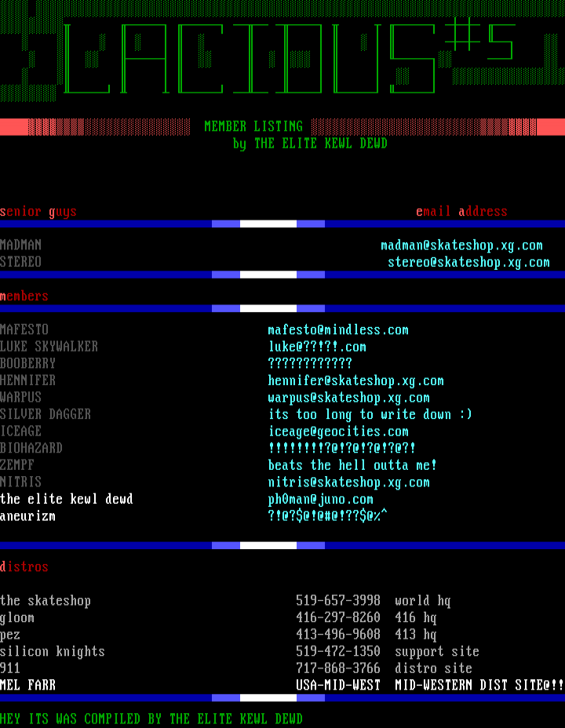
Task: Select the silicon knights distro entry
Action: (53, 652)
